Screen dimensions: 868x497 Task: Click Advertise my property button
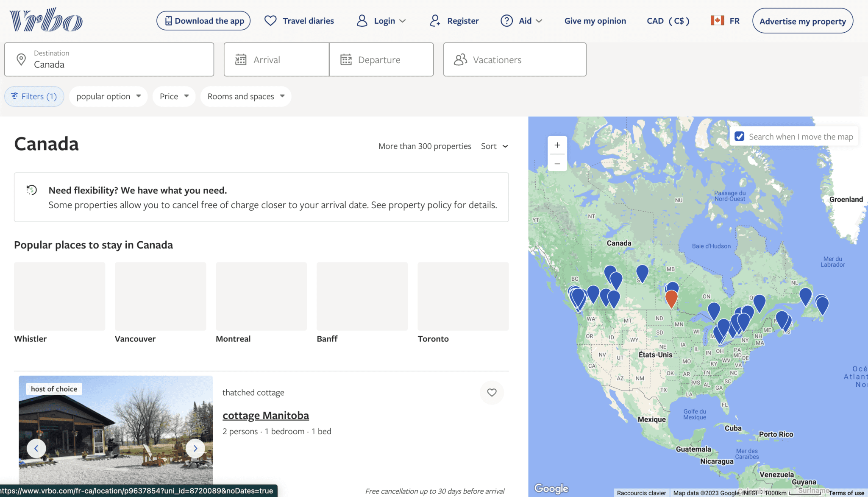pyautogui.click(x=803, y=21)
